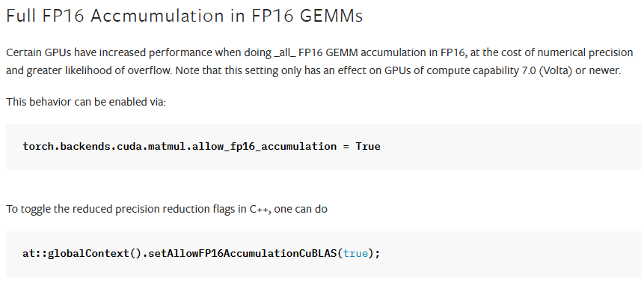Click the word "GEMMs" in the heading
Screen dimensions: 644x295
pyautogui.click(x=331, y=16)
